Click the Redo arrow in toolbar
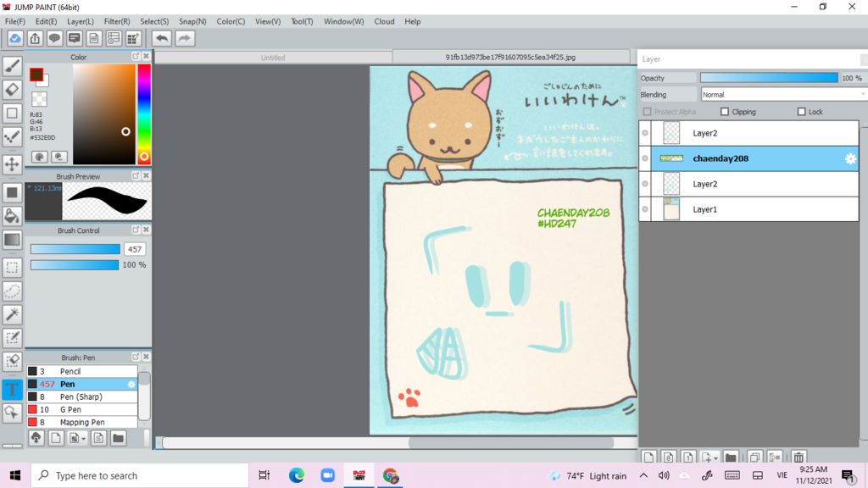 (185, 38)
